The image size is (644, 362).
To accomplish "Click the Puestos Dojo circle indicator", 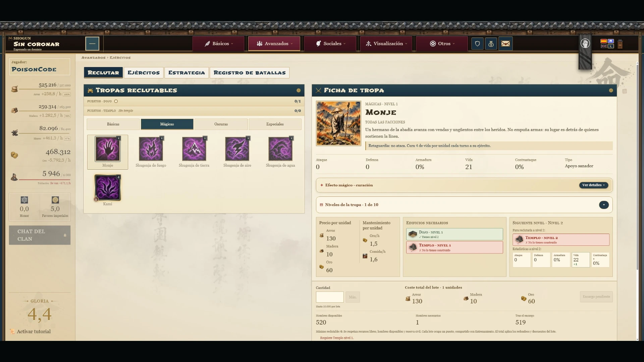I will click(x=116, y=101).
